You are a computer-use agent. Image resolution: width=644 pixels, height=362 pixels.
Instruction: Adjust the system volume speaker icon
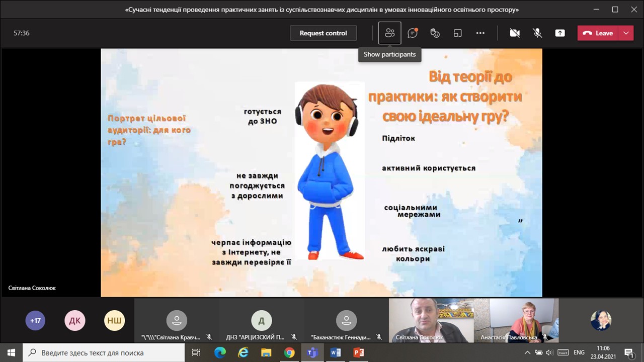[549, 352]
